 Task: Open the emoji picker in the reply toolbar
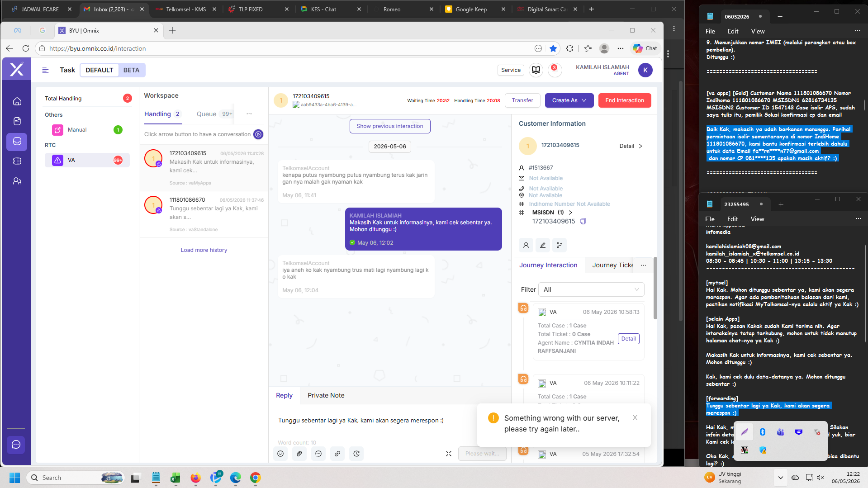(x=280, y=454)
